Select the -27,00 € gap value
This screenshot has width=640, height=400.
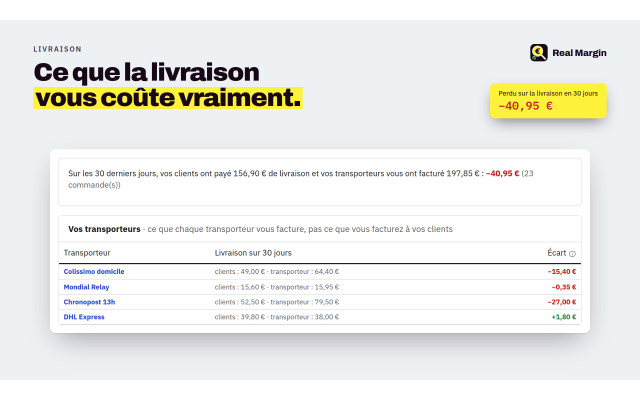click(x=562, y=302)
